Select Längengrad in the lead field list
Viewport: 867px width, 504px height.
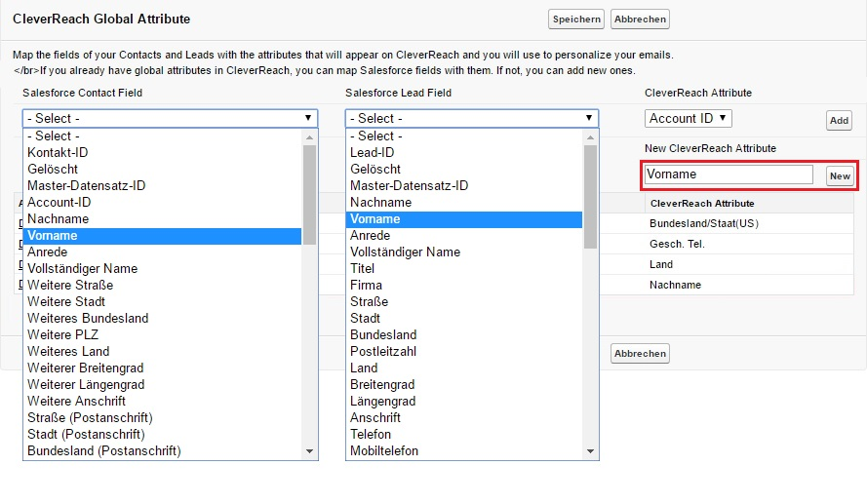pos(464,402)
